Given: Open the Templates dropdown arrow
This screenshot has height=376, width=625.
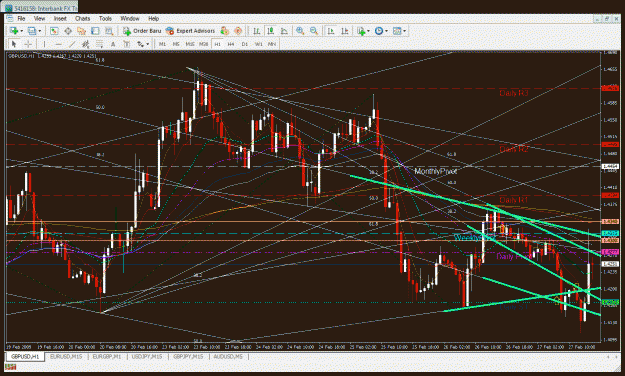Looking at the screenshot, I should [405, 31].
